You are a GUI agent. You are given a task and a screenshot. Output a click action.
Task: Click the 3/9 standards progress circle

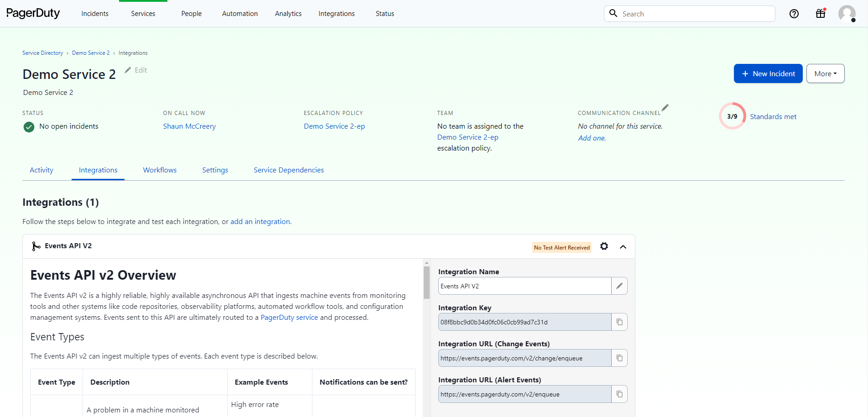coord(732,116)
